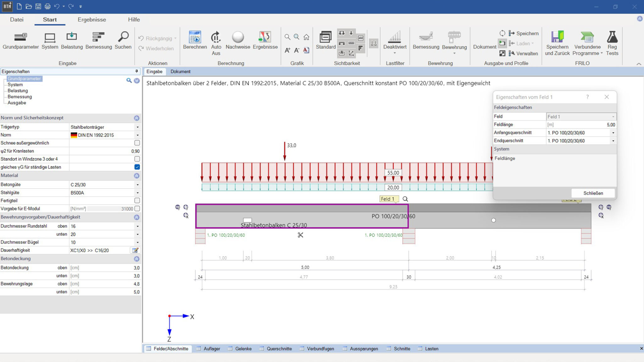The image size is (644, 362).
Task: Click the Berechnen calculate icon
Action: [195, 37]
